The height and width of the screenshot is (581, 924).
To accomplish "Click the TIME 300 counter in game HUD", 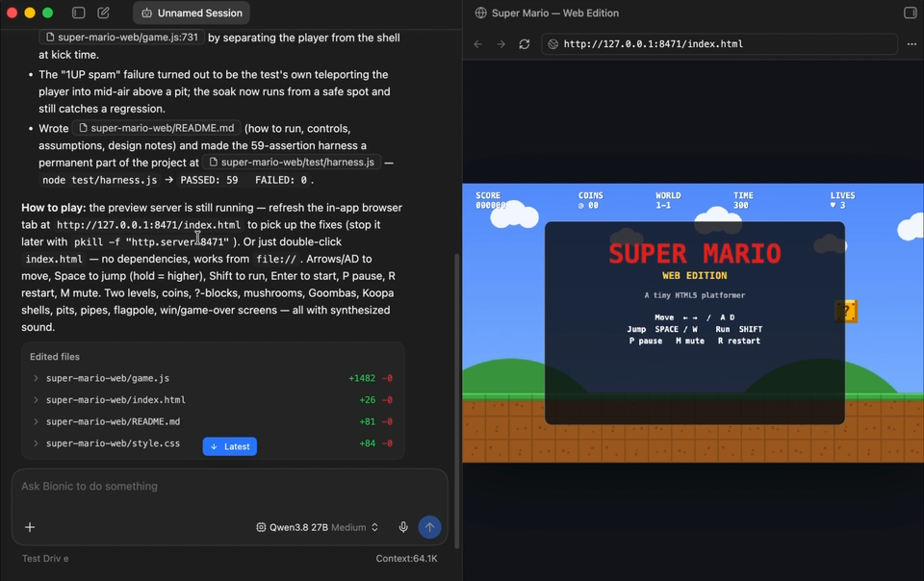I will (x=743, y=200).
